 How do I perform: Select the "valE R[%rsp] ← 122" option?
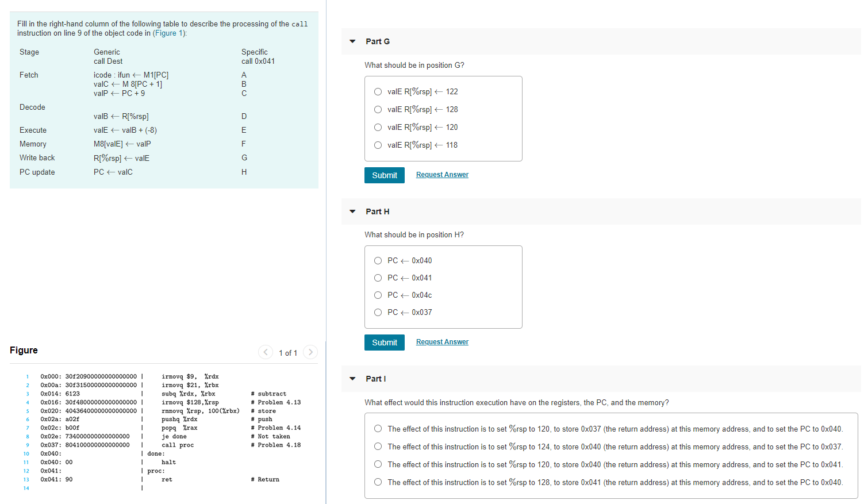click(x=378, y=91)
